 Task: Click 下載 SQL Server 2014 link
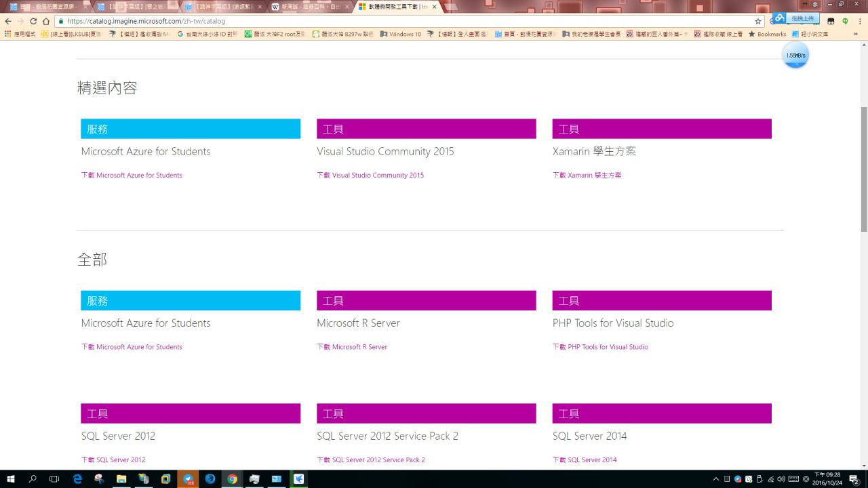click(x=585, y=460)
